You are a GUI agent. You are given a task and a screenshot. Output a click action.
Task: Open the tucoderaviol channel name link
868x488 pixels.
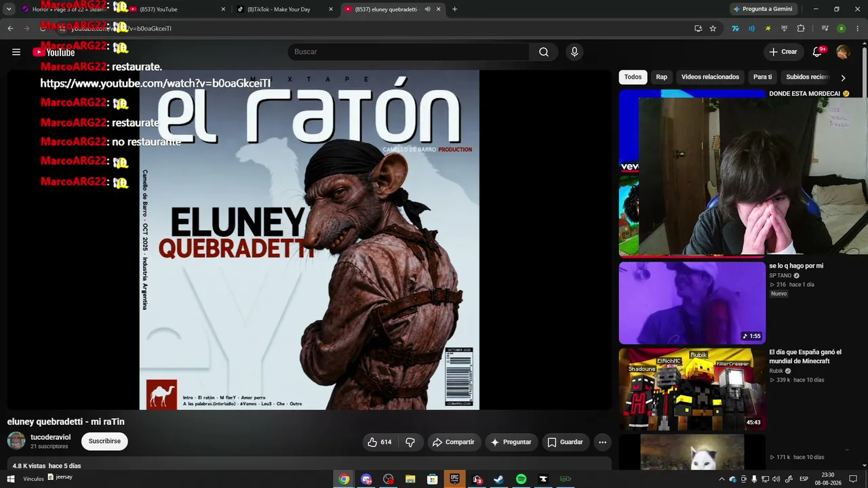(x=51, y=437)
